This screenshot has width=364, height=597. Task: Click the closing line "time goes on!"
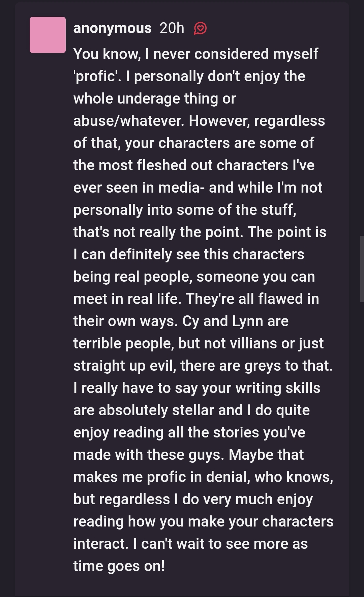[x=119, y=566]
